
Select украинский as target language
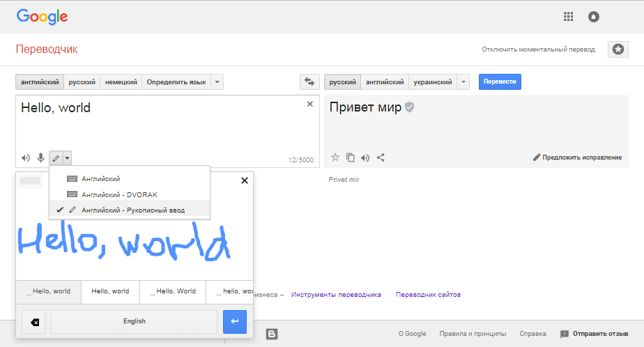coord(433,82)
